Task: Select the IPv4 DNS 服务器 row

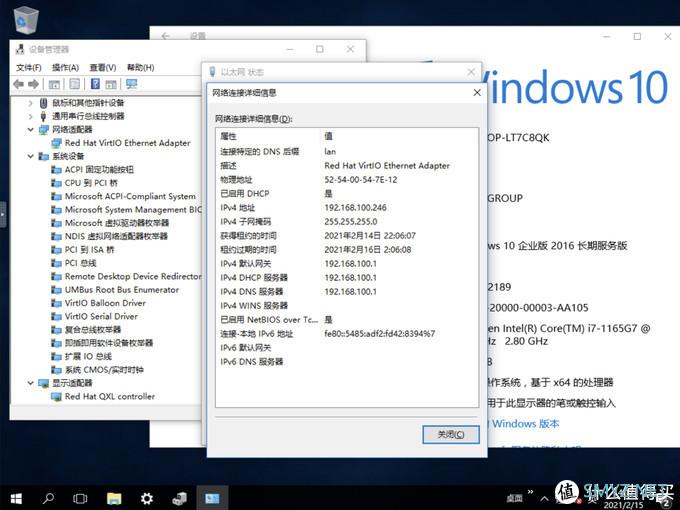Action: [347, 291]
